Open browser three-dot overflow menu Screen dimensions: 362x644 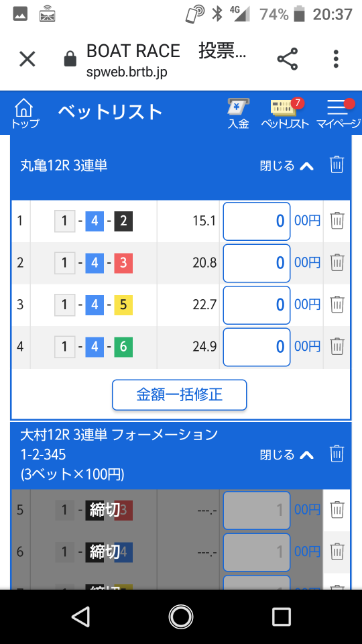336,59
